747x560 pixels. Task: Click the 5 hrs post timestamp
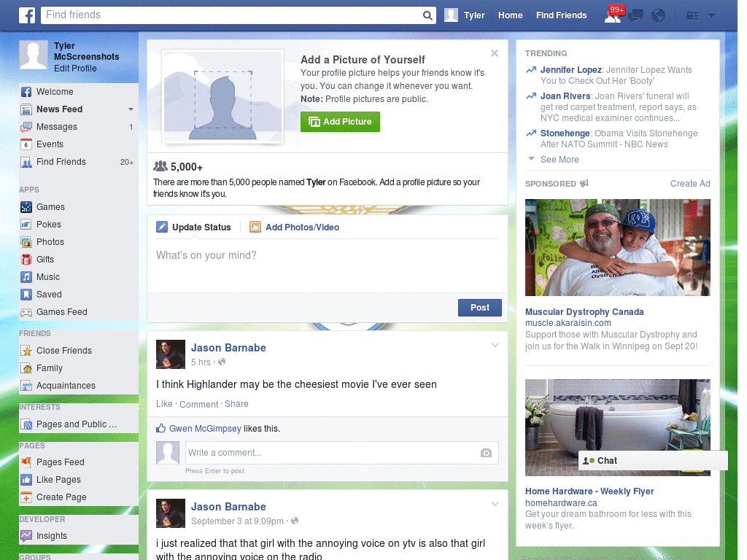pyautogui.click(x=201, y=362)
